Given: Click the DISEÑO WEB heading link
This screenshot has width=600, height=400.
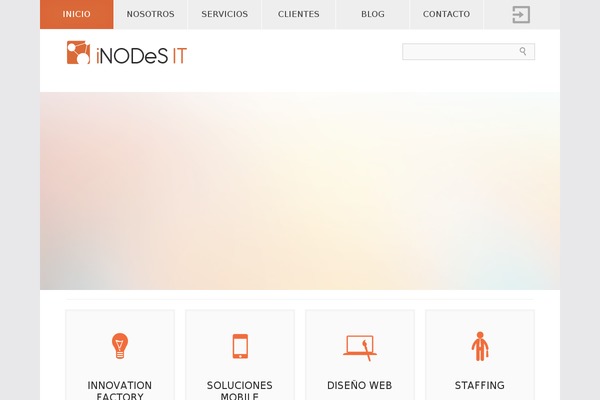Looking at the screenshot, I should (x=360, y=385).
